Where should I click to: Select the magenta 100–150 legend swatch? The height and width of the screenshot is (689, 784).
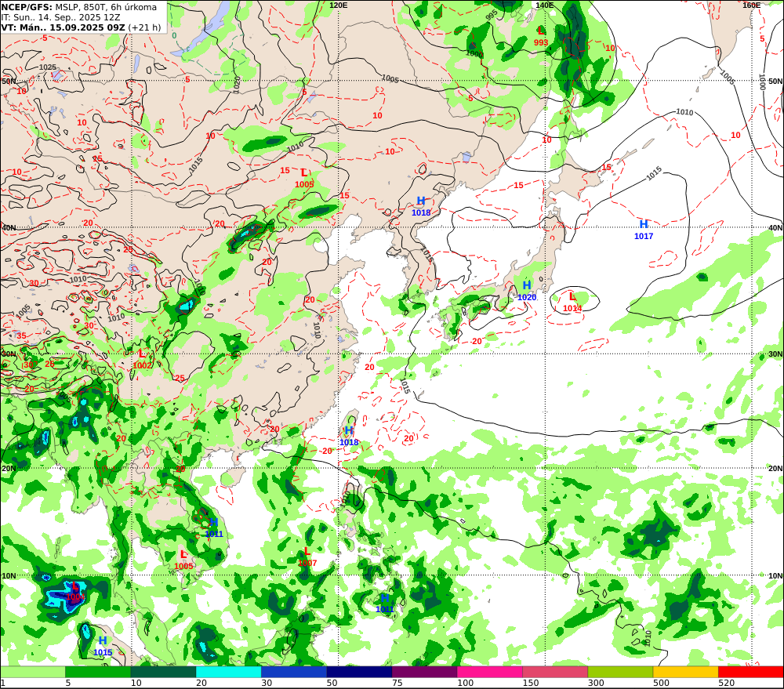pos(489,672)
